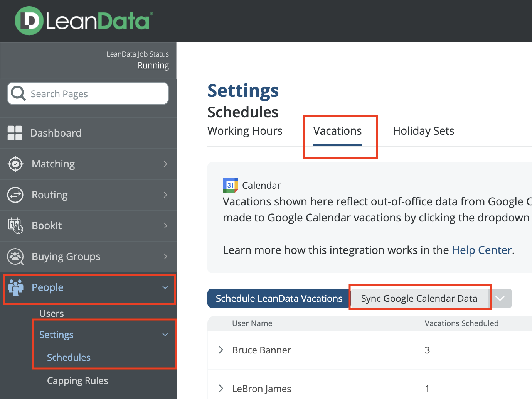Switch to the Holiday Sets tab
The height and width of the screenshot is (399, 532).
tap(423, 131)
